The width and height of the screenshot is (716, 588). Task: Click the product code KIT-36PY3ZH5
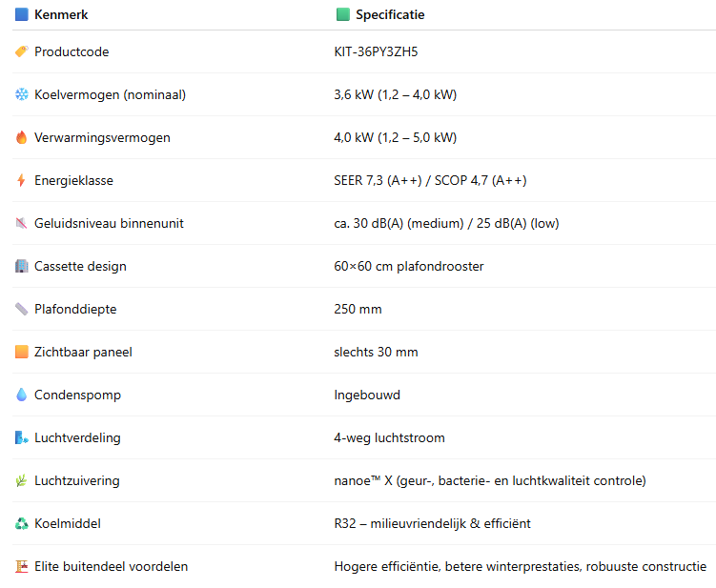coord(376,51)
